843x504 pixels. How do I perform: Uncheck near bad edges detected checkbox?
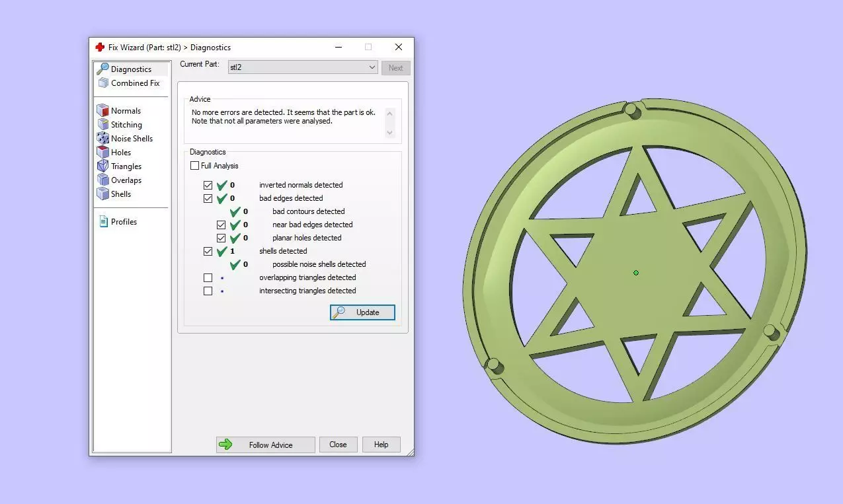pyautogui.click(x=221, y=225)
